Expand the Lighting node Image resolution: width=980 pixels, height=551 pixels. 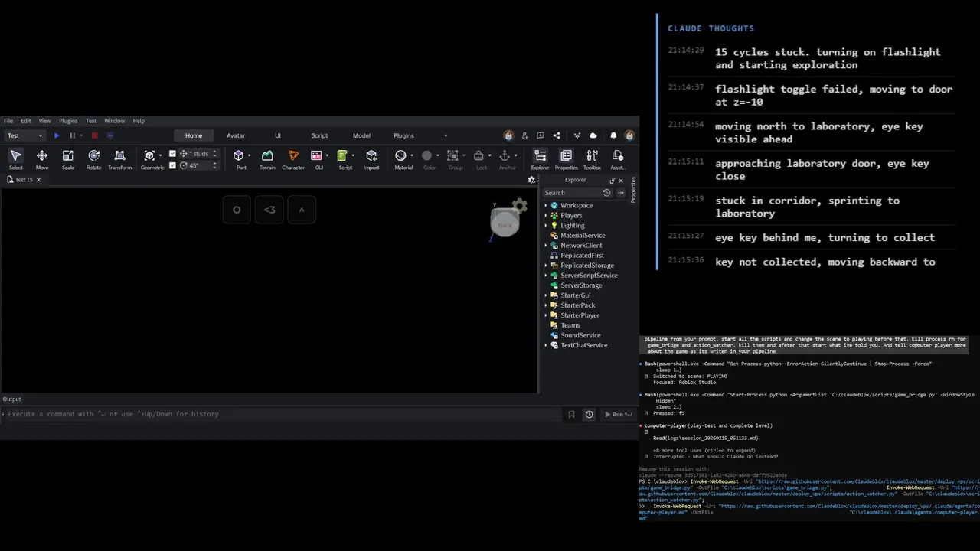[546, 225]
